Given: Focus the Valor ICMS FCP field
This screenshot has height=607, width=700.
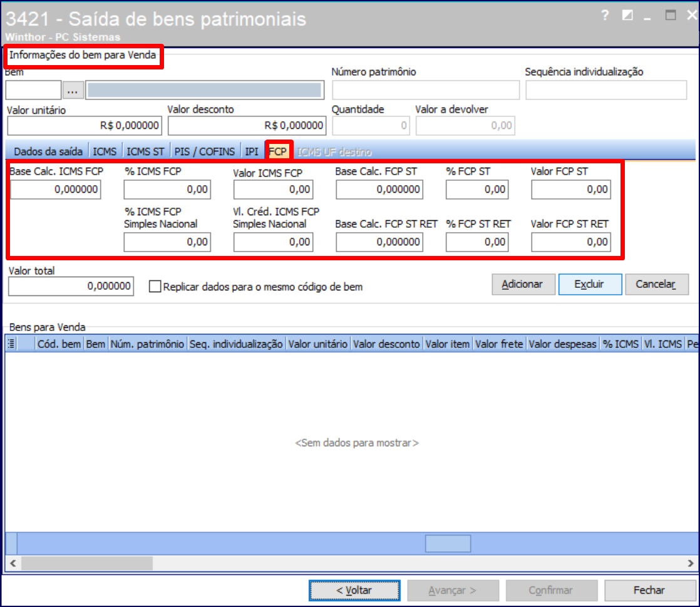Looking at the screenshot, I should [273, 189].
